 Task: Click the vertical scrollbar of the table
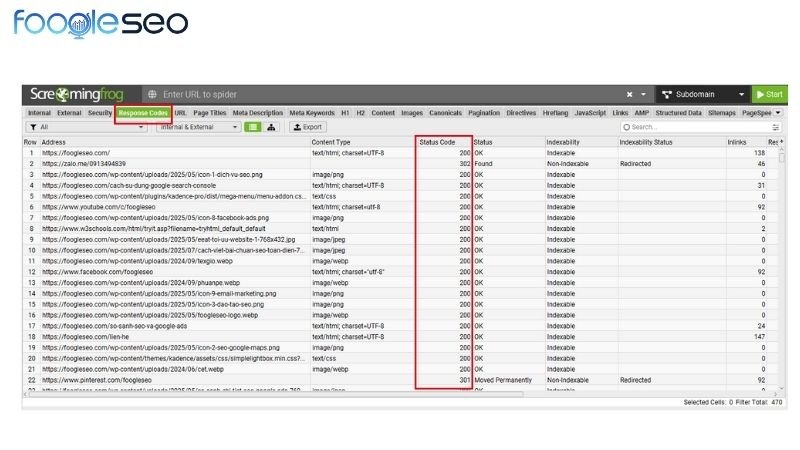(x=782, y=158)
